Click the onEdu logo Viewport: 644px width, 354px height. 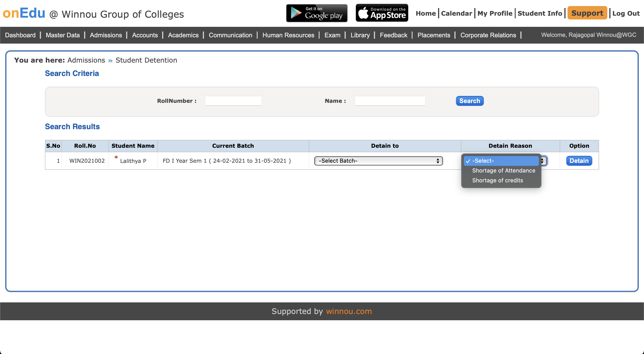point(24,13)
